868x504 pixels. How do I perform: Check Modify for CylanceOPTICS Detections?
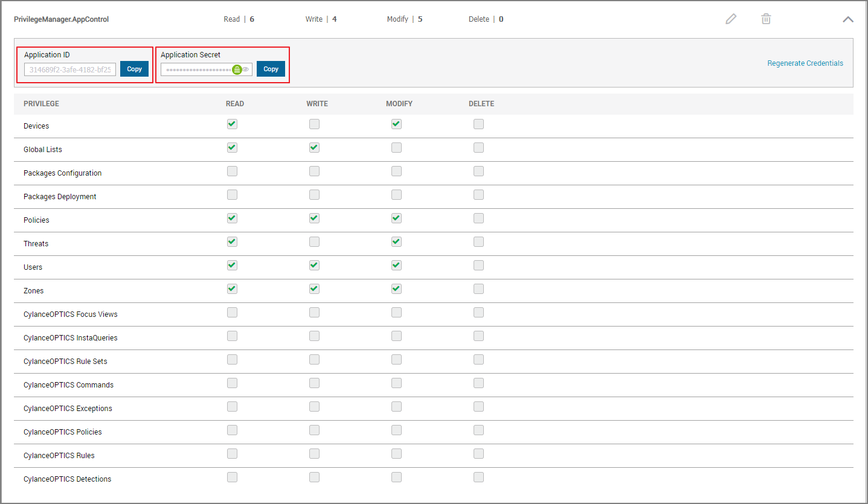pyautogui.click(x=396, y=477)
